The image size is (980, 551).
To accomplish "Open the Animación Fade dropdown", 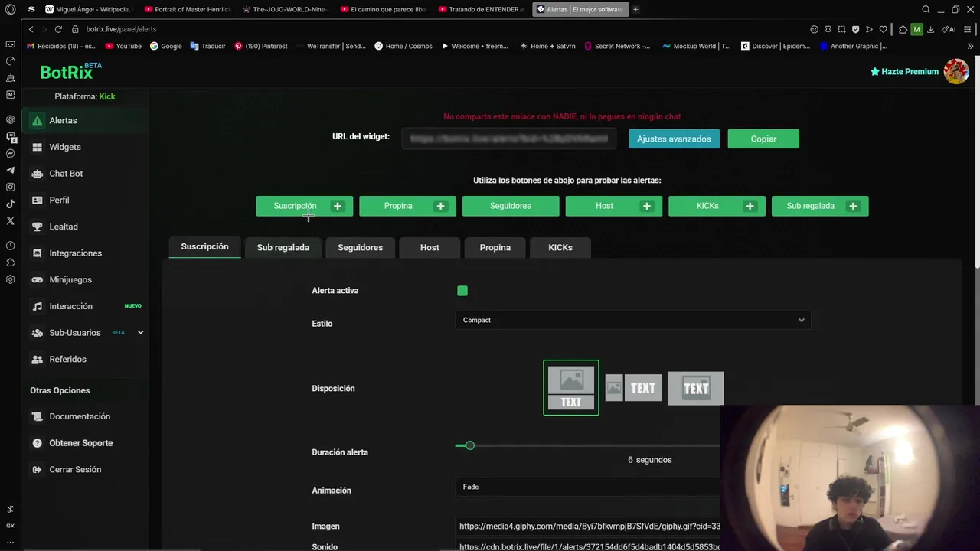I will point(587,487).
